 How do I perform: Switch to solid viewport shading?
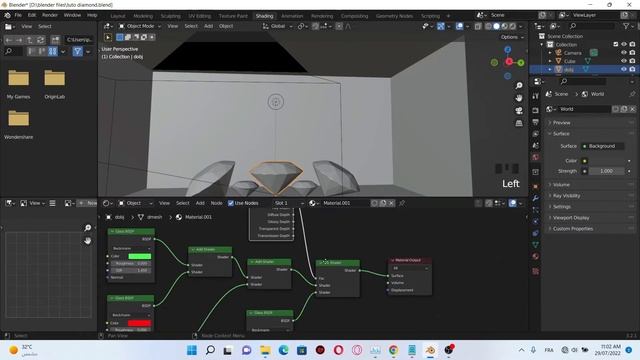pyautogui.click(x=496, y=26)
